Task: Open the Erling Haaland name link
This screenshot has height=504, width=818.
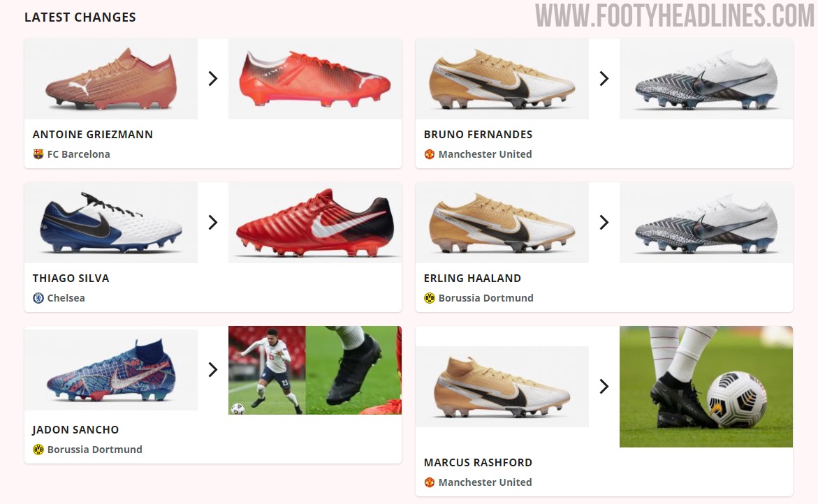Action: click(x=472, y=279)
